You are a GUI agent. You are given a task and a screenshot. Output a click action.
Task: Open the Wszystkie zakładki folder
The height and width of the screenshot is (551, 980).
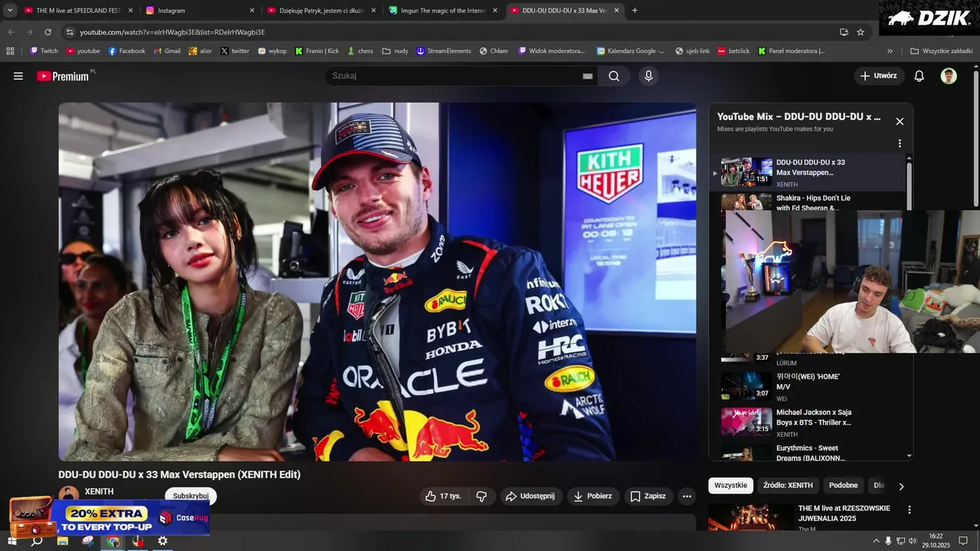pyautogui.click(x=942, y=51)
